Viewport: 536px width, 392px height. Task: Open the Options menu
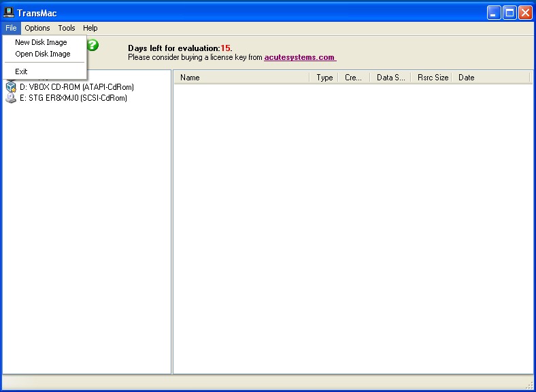[37, 28]
